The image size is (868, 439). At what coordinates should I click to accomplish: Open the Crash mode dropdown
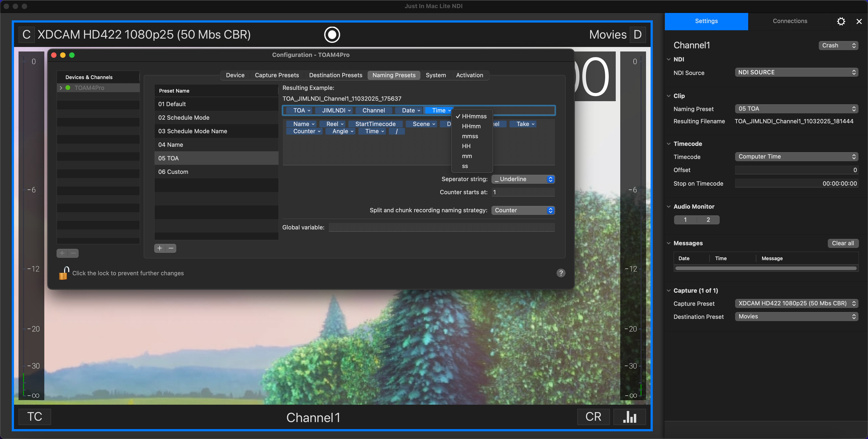point(838,45)
